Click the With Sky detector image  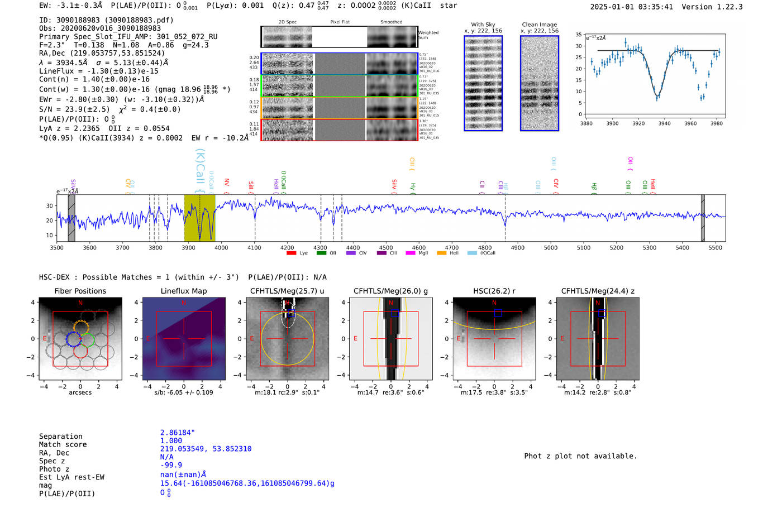click(x=483, y=83)
